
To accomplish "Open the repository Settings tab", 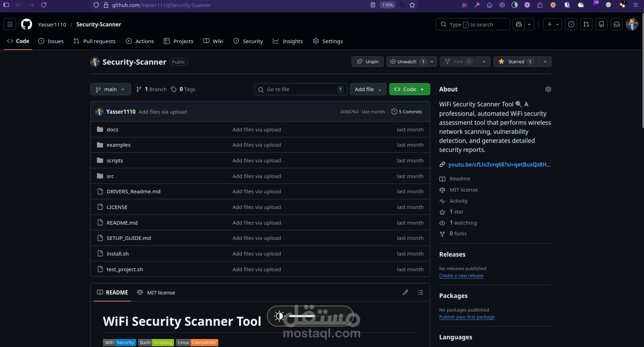I will pyautogui.click(x=328, y=41).
